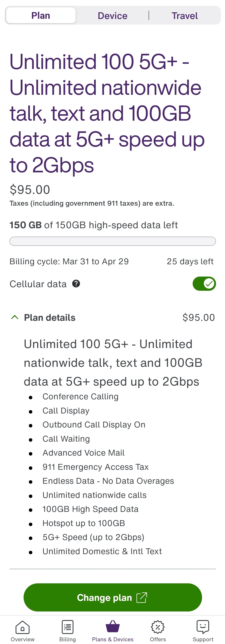Select the Plan tab

pos(41,15)
